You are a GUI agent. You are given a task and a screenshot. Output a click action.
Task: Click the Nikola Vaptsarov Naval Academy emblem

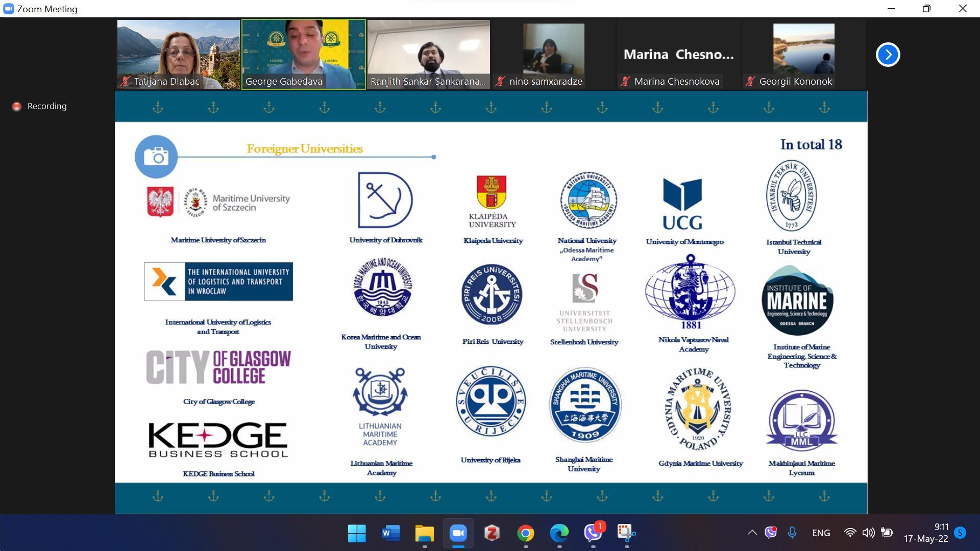coord(690,291)
